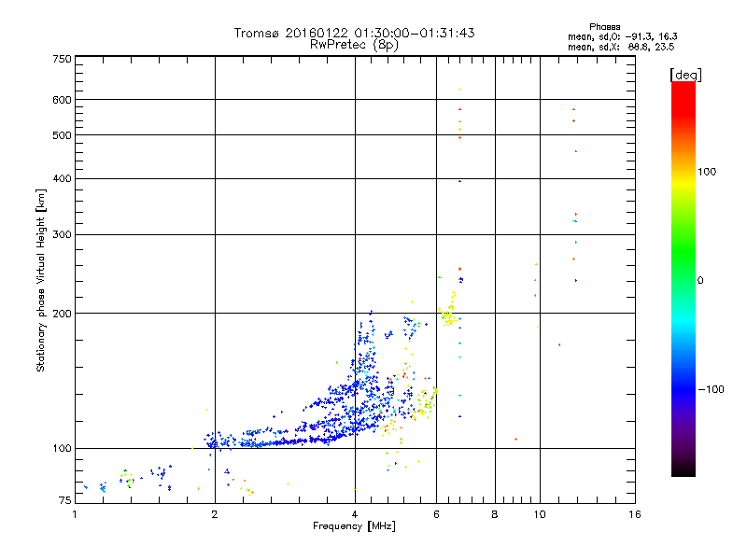Click the y-axis label '300'
Viewport: 747px width, 560px height.
(x=62, y=234)
